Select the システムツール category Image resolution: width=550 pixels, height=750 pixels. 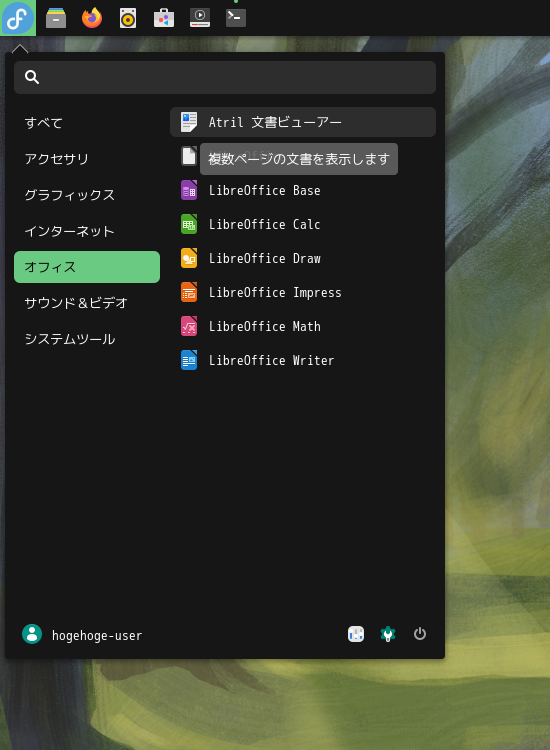[87, 339]
